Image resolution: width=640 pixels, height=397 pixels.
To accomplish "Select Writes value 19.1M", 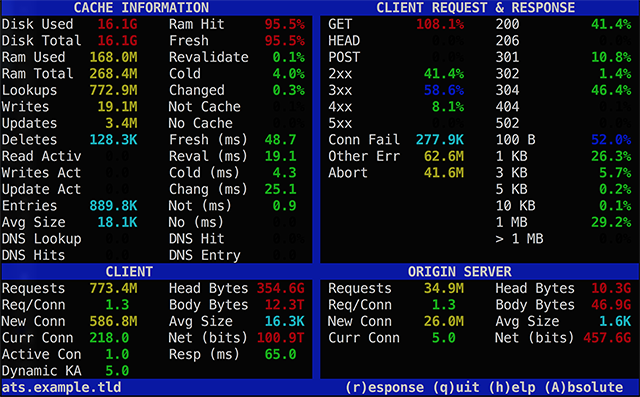I will click(117, 106).
